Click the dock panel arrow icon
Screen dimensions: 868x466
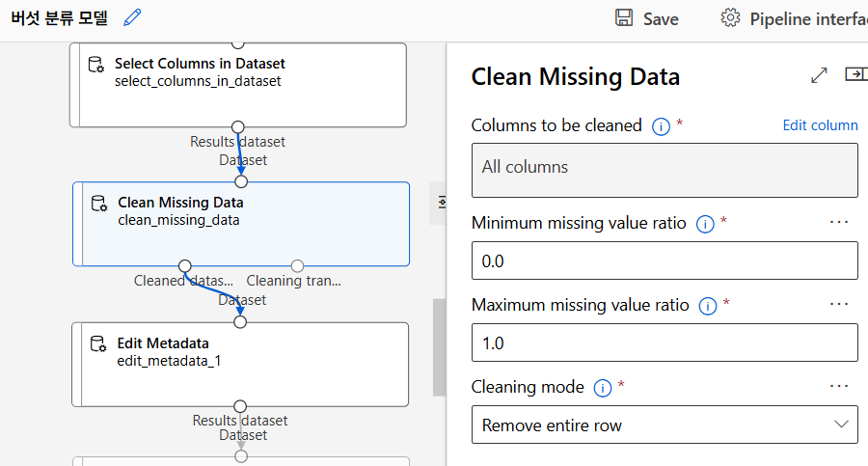[x=855, y=75]
